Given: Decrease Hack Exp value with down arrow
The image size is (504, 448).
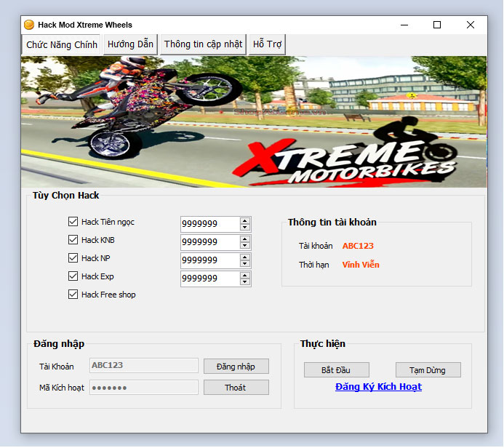Looking at the screenshot, I should point(245,282).
